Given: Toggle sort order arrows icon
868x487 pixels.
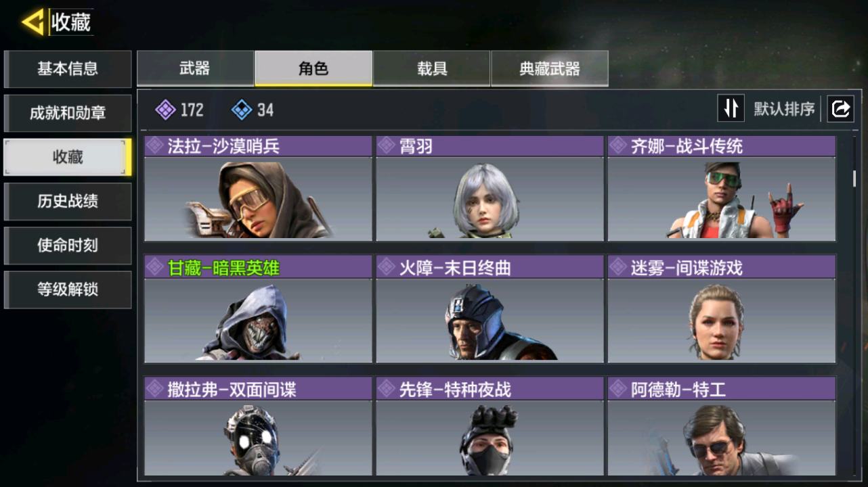Looking at the screenshot, I should pyautogui.click(x=731, y=108).
